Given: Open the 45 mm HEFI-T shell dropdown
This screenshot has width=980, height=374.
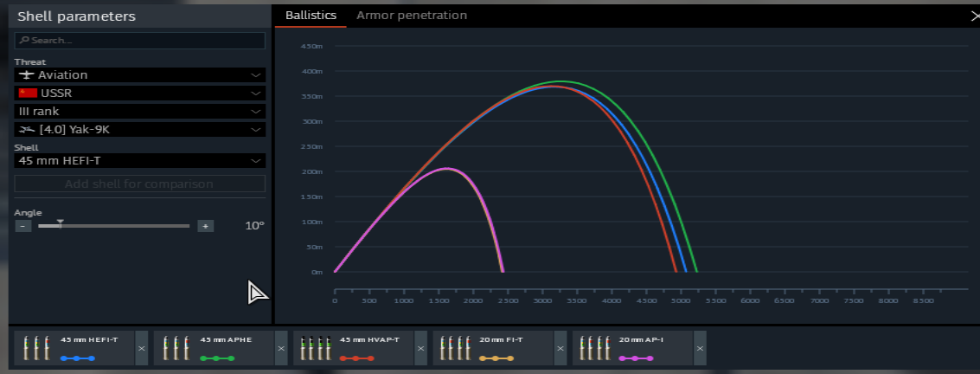Looking at the screenshot, I should (139, 161).
